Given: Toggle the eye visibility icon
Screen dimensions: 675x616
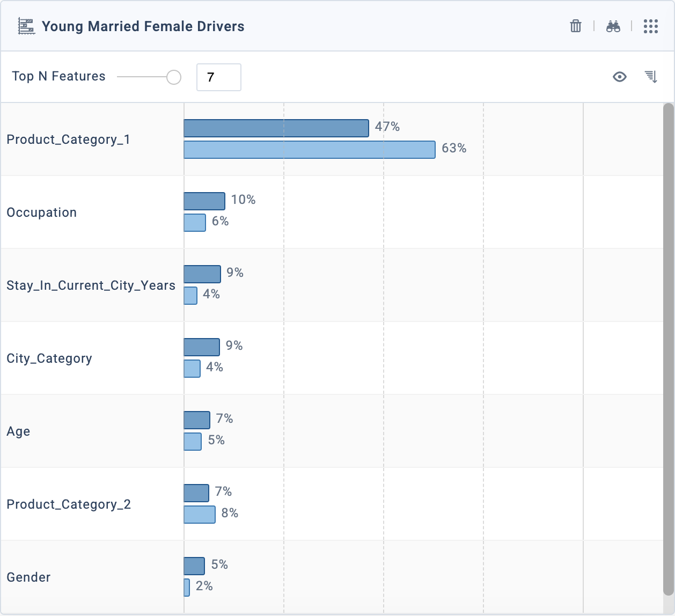Looking at the screenshot, I should click(619, 77).
